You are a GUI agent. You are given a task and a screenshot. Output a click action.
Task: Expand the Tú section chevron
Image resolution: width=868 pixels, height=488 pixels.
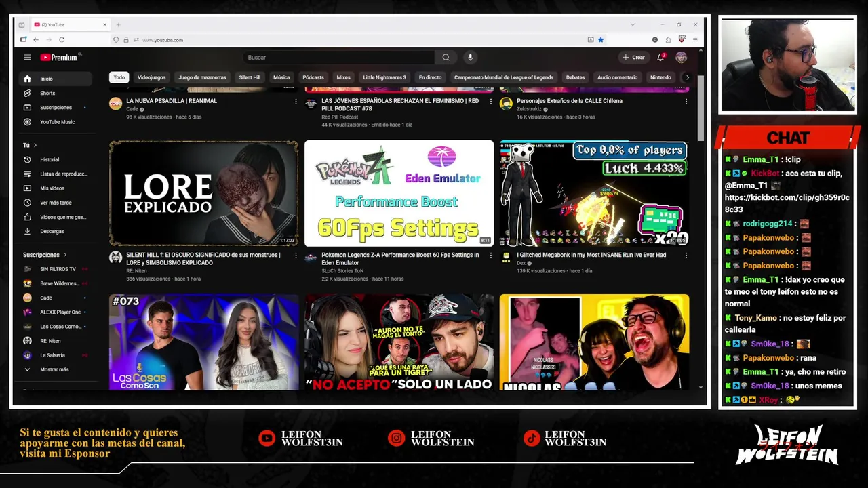pyautogui.click(x=35, y=145)
